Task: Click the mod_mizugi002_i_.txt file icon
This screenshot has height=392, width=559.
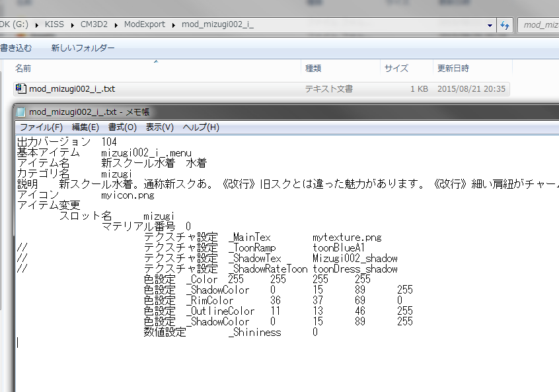Action: pos(20,89)
